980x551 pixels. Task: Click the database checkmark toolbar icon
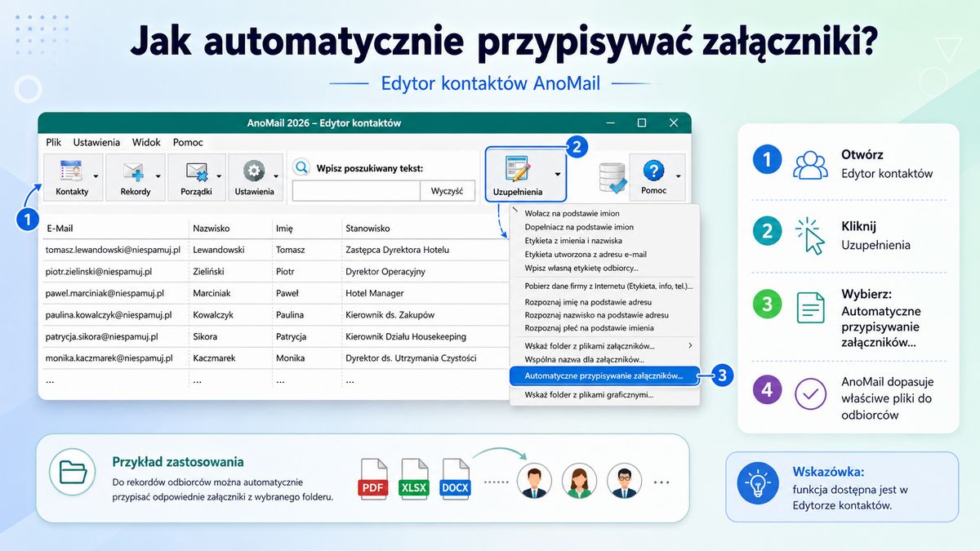tap(612, 177)
